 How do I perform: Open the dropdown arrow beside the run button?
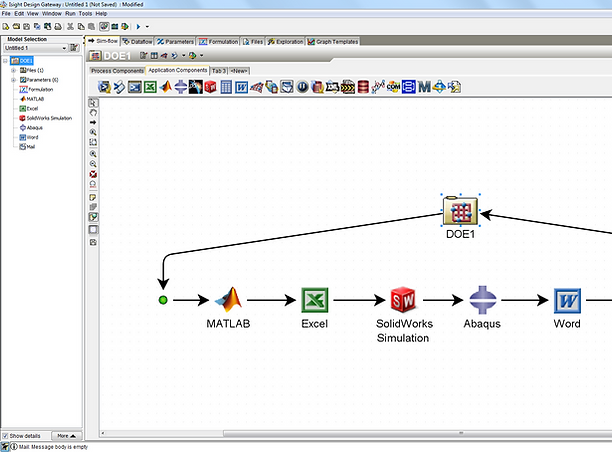(x=147, y=27)
